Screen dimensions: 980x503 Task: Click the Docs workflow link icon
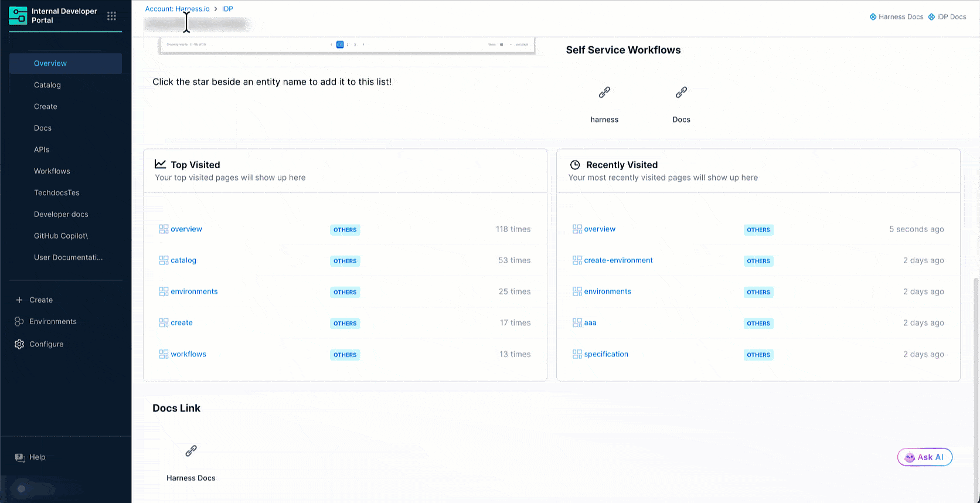click(681, 93)
